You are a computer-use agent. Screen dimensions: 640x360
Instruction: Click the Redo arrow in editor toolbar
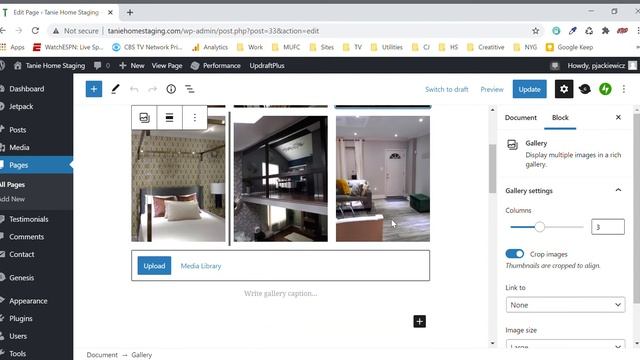tap(152, 89)
